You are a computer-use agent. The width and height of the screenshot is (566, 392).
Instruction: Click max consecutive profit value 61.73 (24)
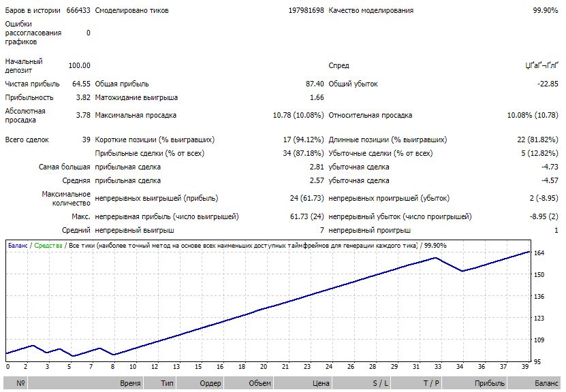click(306, 216)
